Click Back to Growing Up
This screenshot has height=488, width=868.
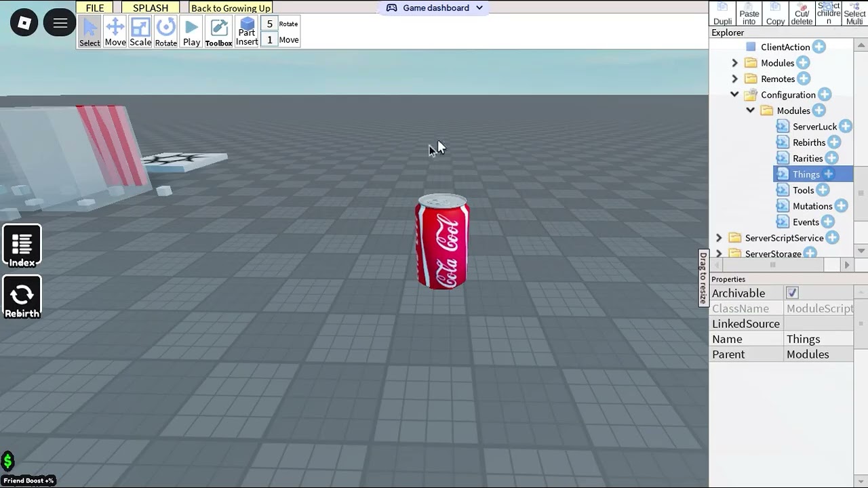[231, 8]
